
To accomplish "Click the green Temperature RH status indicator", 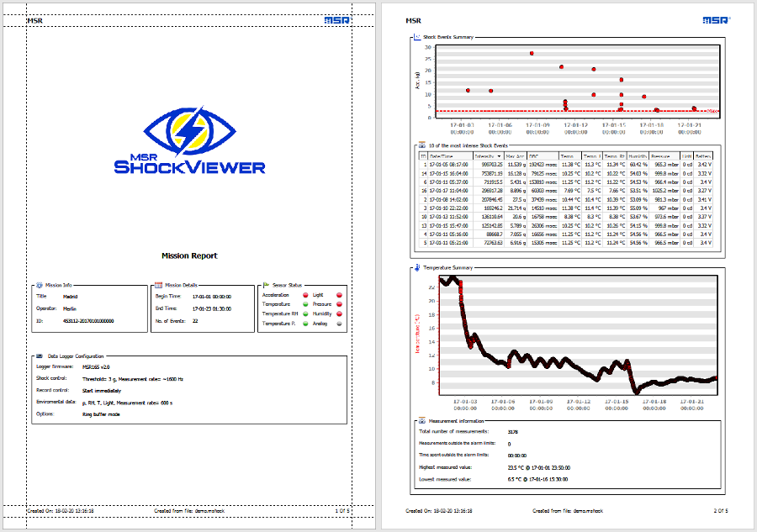I will (x=305, y=314).
